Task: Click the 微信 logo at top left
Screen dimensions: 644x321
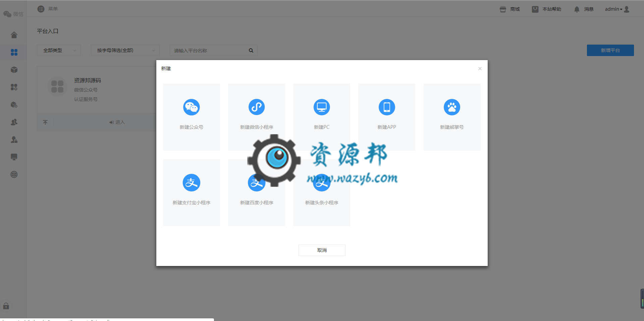Action: [x=13, y=14]
